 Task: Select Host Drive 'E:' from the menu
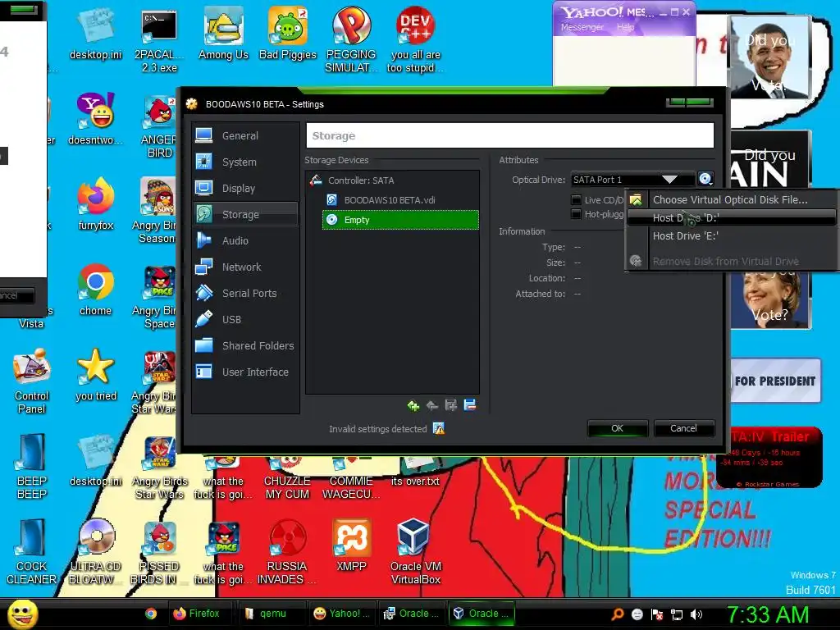click(x=730, y=235)
